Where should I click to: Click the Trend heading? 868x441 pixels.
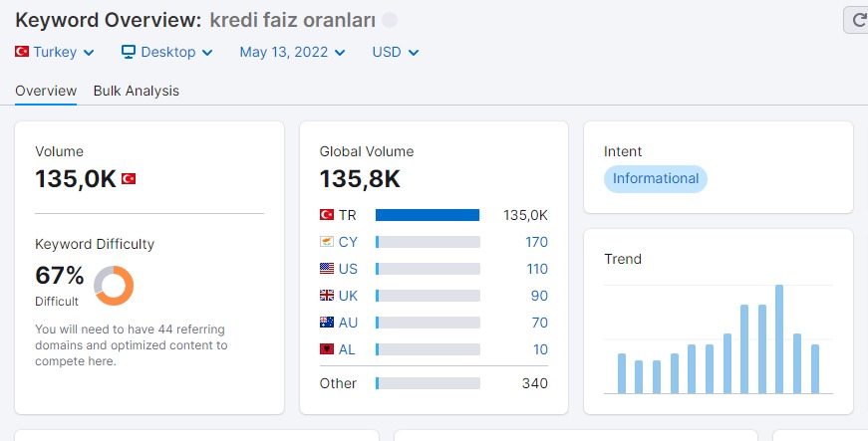point(623,259)
